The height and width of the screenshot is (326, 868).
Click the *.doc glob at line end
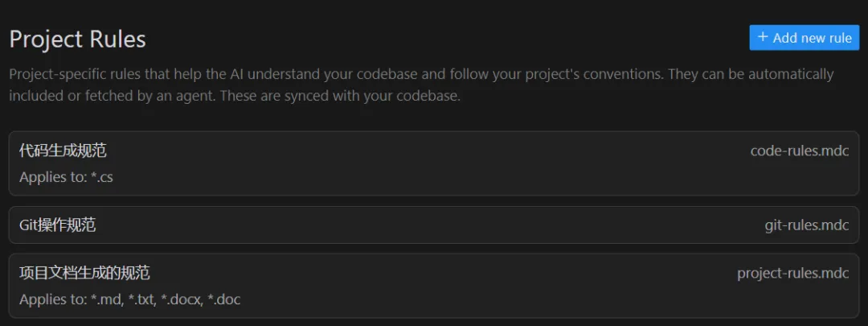[224, 299]
